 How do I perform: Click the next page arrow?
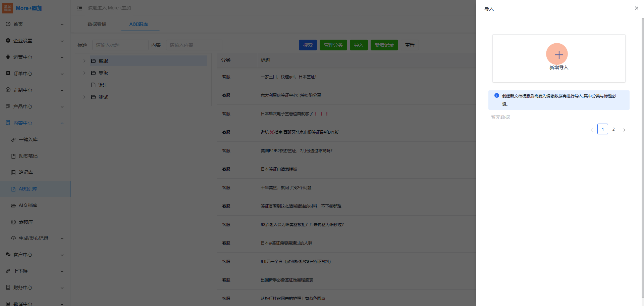point(624,130)
